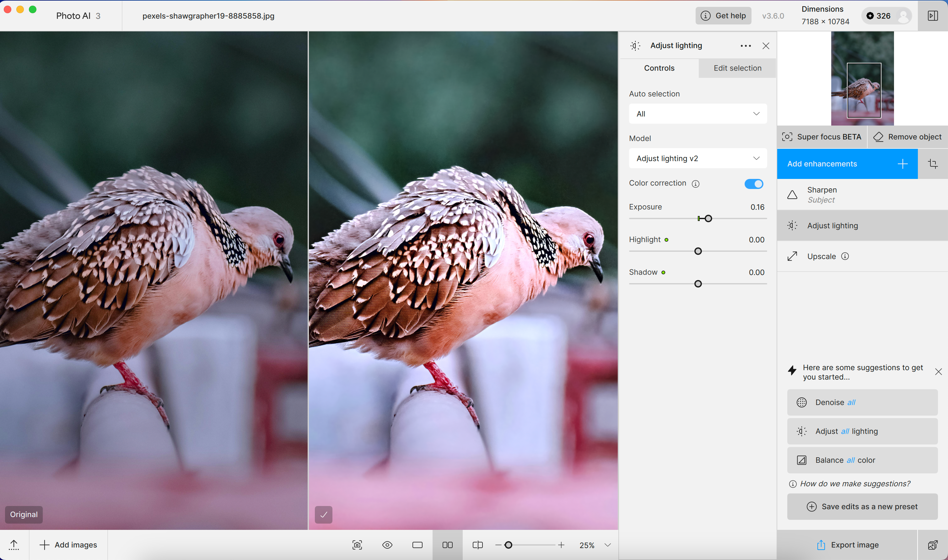Screen dimensions: 948x560
Task: Click Save edits as a new preset
Action: tap(862, 506)
